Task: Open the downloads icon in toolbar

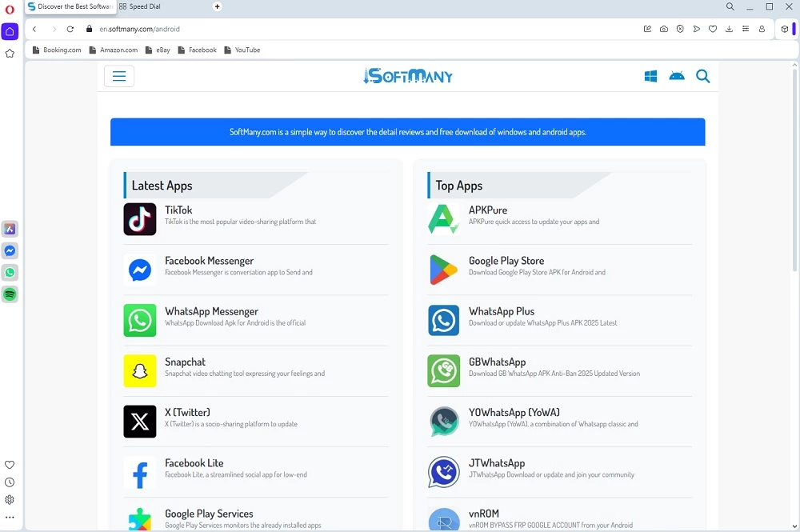Action: click(x=729, y=29)
